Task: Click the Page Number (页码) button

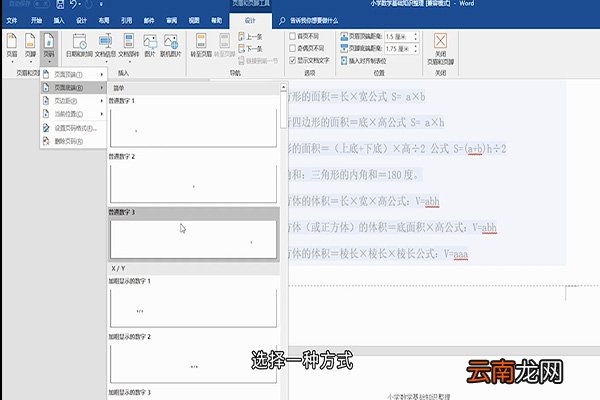Action: pyautogui.click(x=49, y=46)
